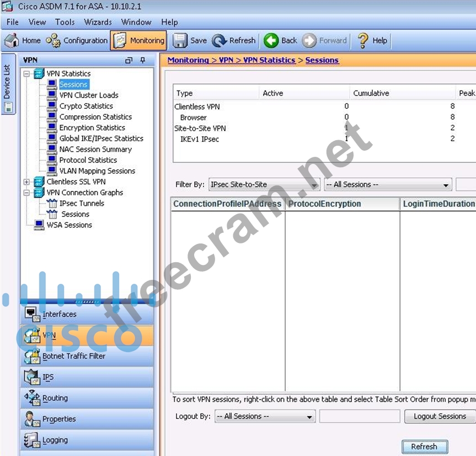The image size is (476, 456).
Task: Click Refresh icon in the top toolbar
Action: click(220, 40)
